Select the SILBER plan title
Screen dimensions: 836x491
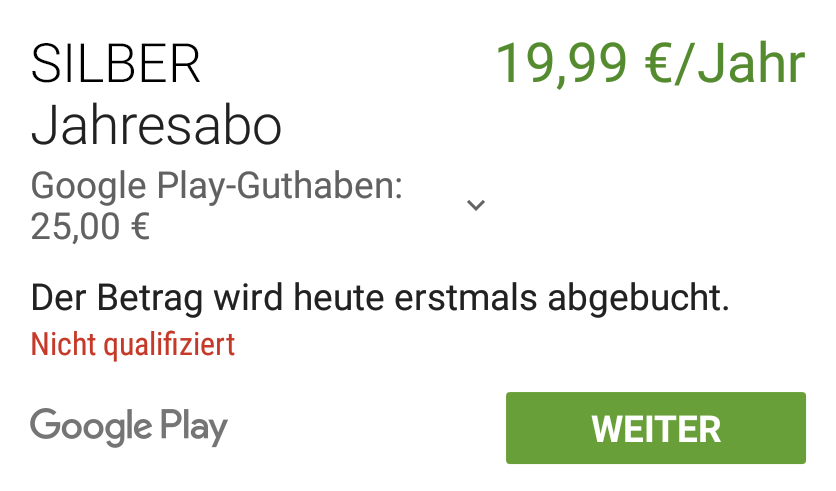(116, 65)
